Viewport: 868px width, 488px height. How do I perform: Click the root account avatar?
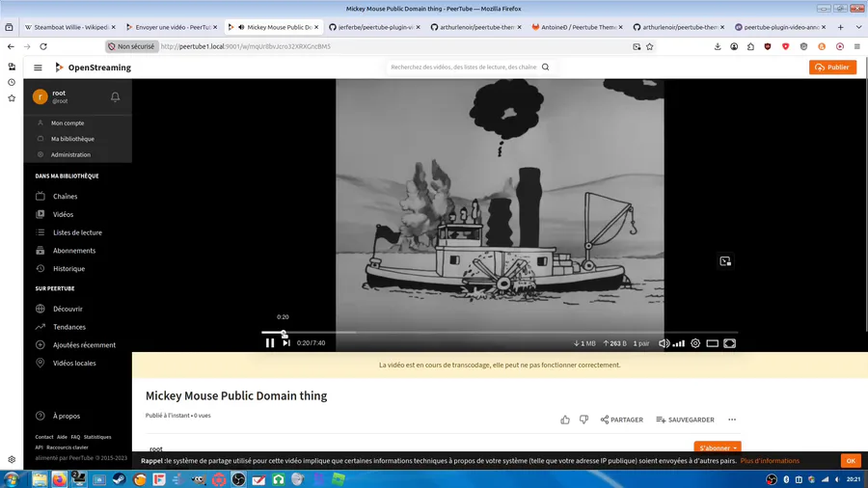coord(40,96)
